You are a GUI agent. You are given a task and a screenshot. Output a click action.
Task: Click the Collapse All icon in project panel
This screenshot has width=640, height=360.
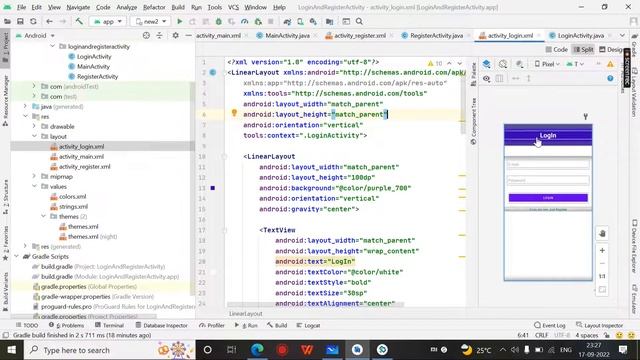tap(159, 36)
